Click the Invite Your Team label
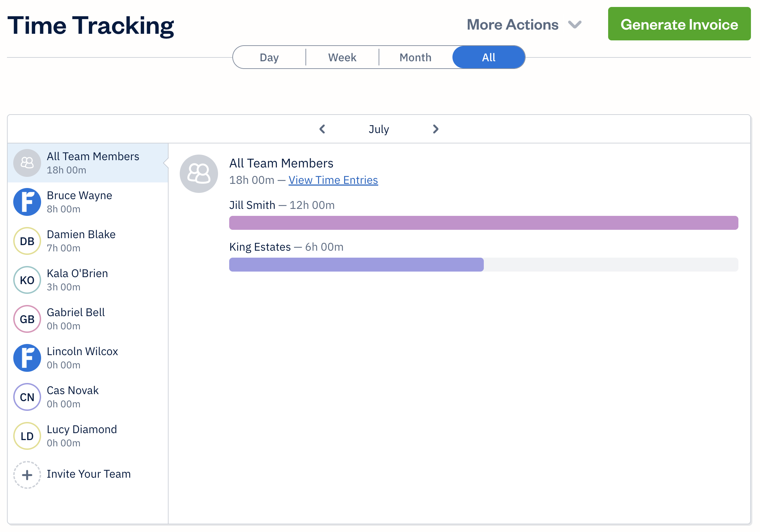The image size is (760, 532). coord(89,474)
